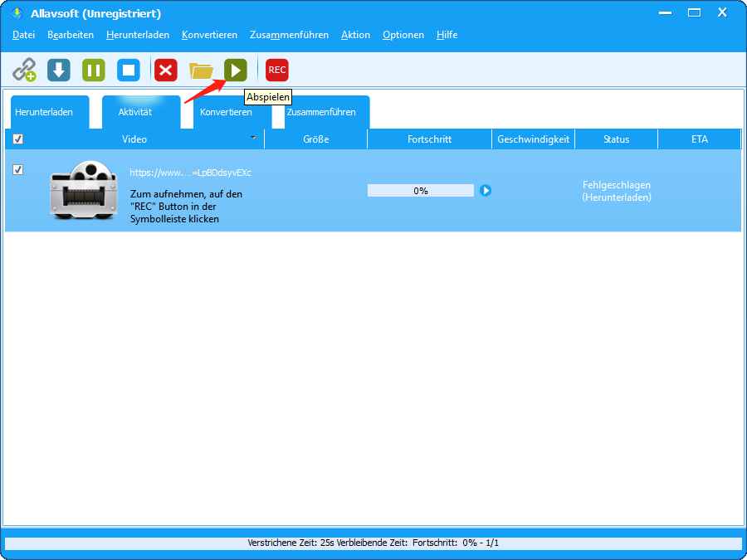Viewport: 747px width, 560px height.
Task: Open the Herunterladen menu
Action: point(138,35)
